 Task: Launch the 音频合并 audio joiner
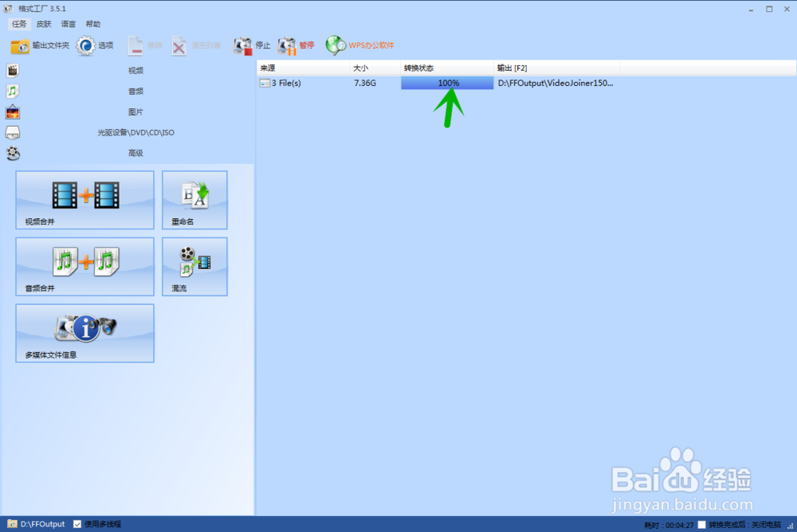[85, 267]
